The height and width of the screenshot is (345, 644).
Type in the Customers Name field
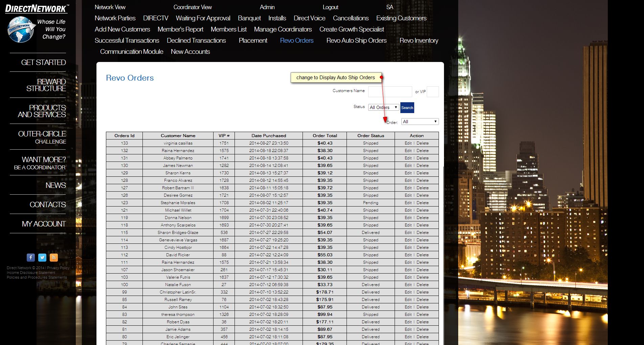point(390,92)
